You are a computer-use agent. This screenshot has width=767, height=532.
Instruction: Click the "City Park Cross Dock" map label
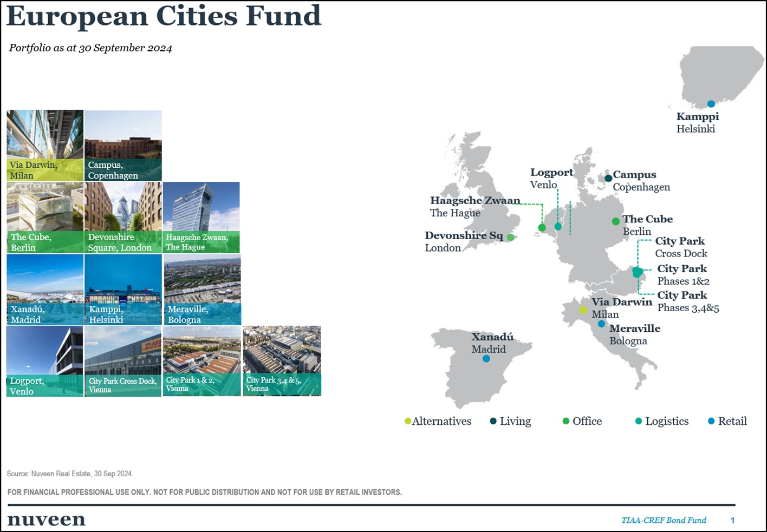[x=681, y=247]
